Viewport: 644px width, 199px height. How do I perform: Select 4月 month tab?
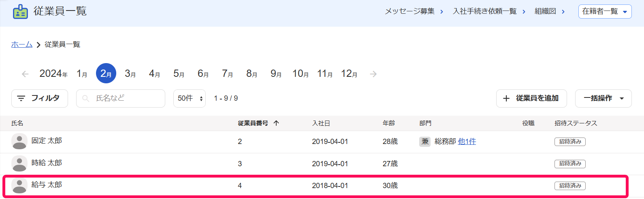[x=155, y=74]
